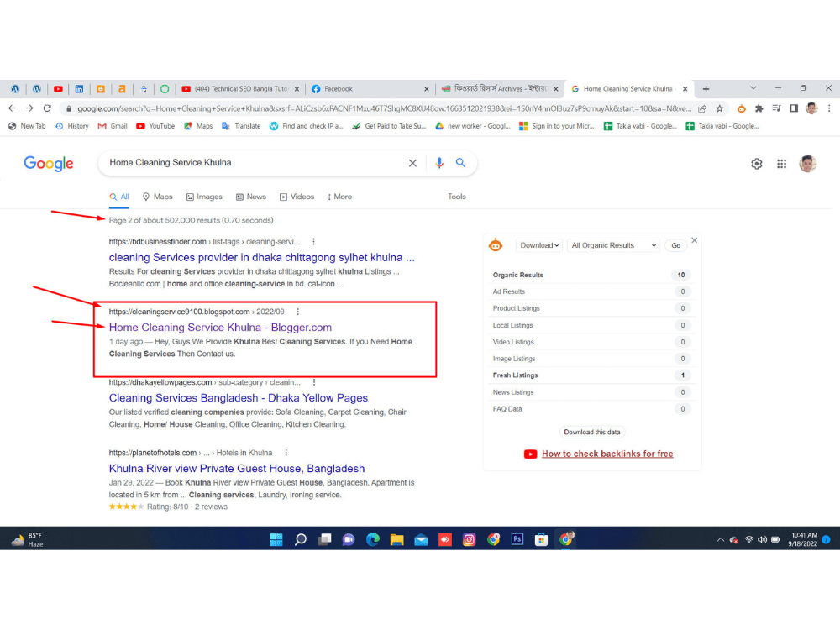Open the pinned LinkedIn tab
Viewport: 840px width, 630px height.
[79, 89]
